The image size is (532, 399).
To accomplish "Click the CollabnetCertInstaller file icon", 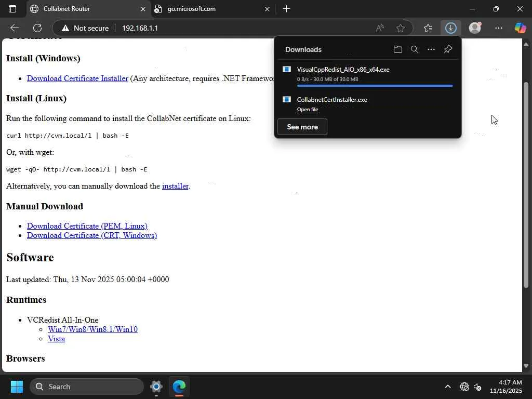I will (x=287, y=99).
